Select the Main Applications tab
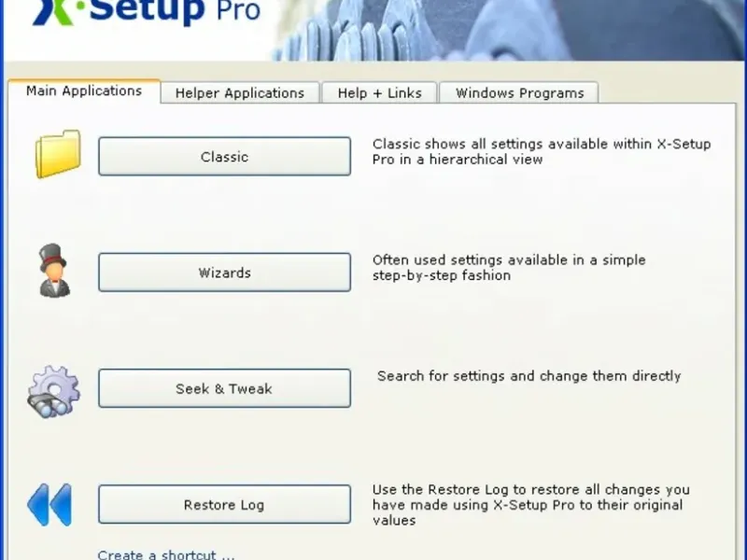The height and width of the screenshot is (560, 747). [x=84, y=91]
